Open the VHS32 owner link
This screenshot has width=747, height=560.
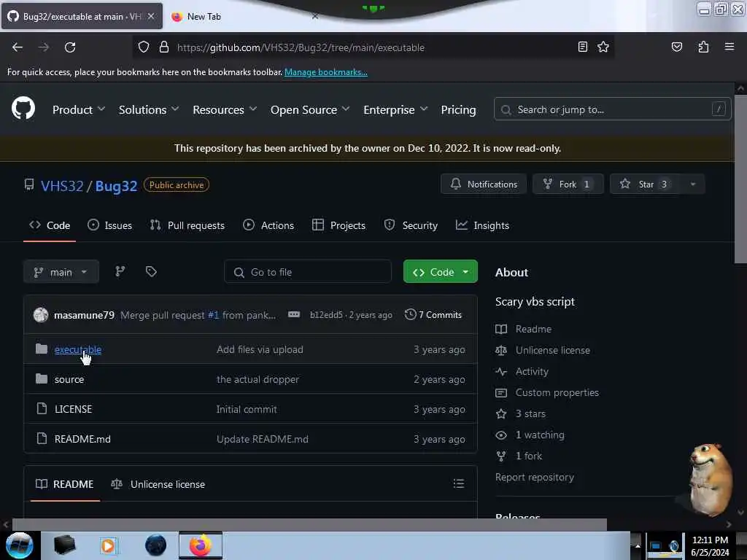pos(62,185)
